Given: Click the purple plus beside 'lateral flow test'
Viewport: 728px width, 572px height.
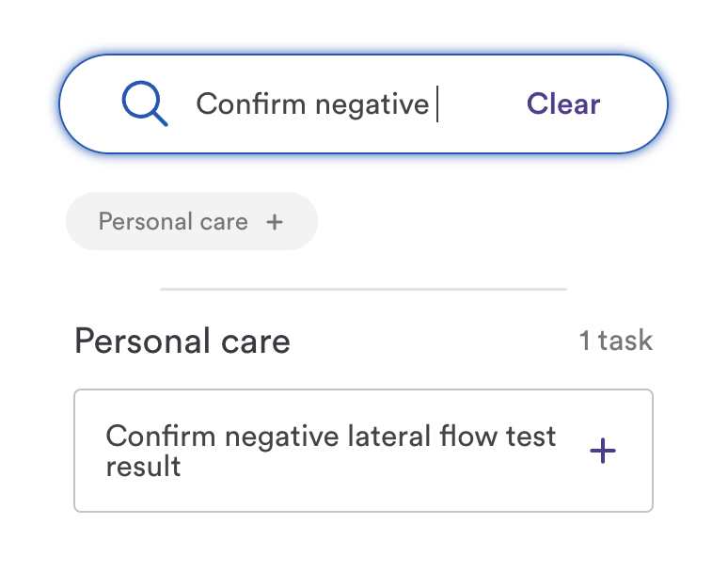Looking at the screenshot, I should coord(602,452).
